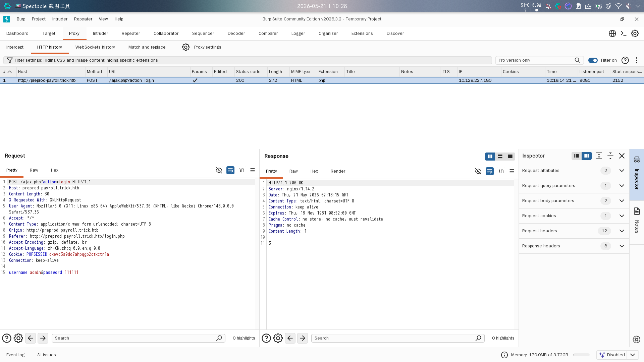Click the memory usage progress bar
The width and height of the screenshot is (644, 362).
tap(581, 355)
